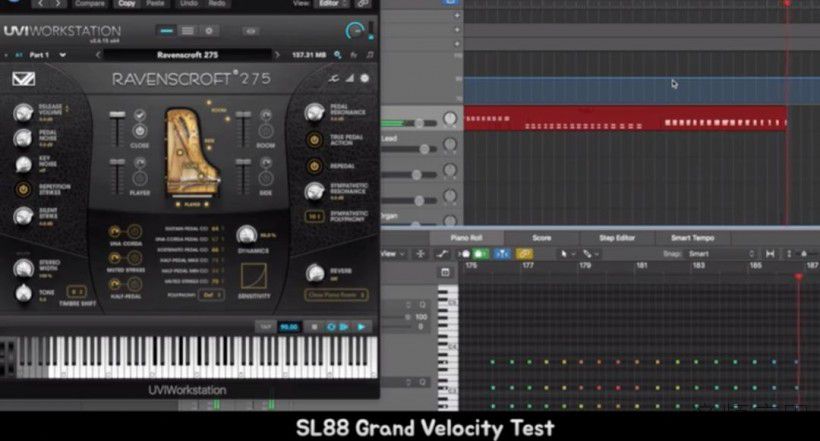This screenshot has width=820, height=441.
Task: Click plugin link chain icon at top
Action: pos(362,4)
